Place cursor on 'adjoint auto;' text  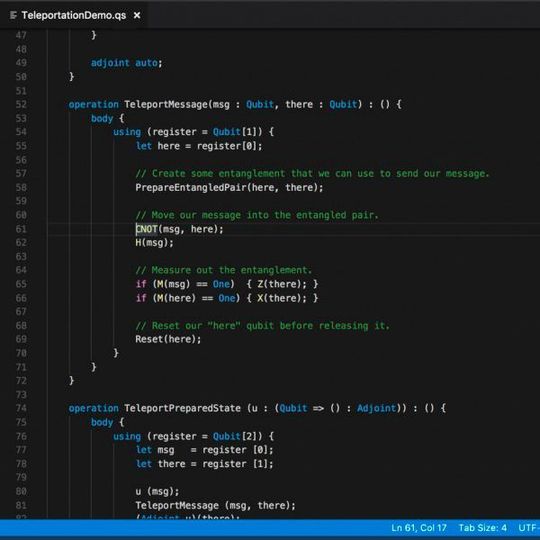[126, 63]
